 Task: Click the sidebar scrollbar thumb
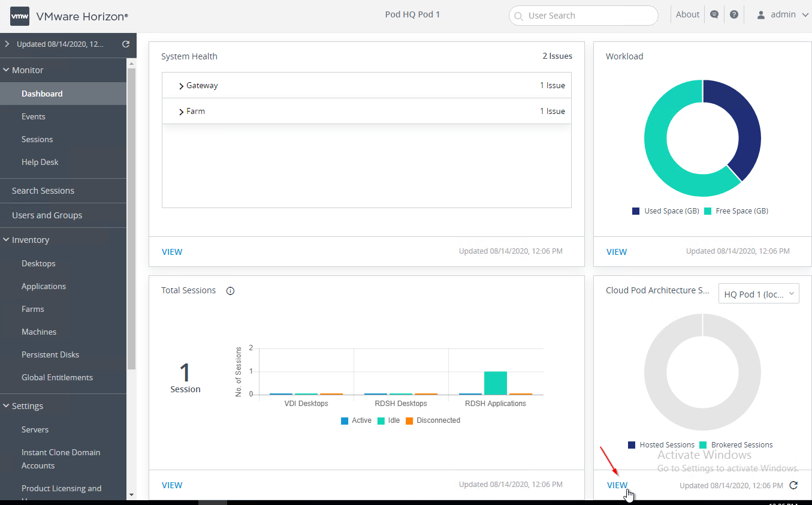click(x=131, y=218)
